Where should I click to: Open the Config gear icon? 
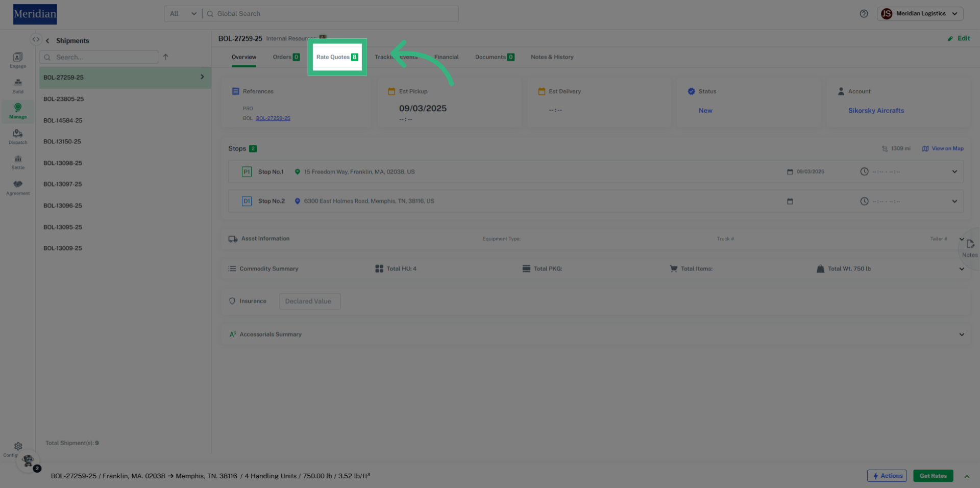(x=18, y=446)
